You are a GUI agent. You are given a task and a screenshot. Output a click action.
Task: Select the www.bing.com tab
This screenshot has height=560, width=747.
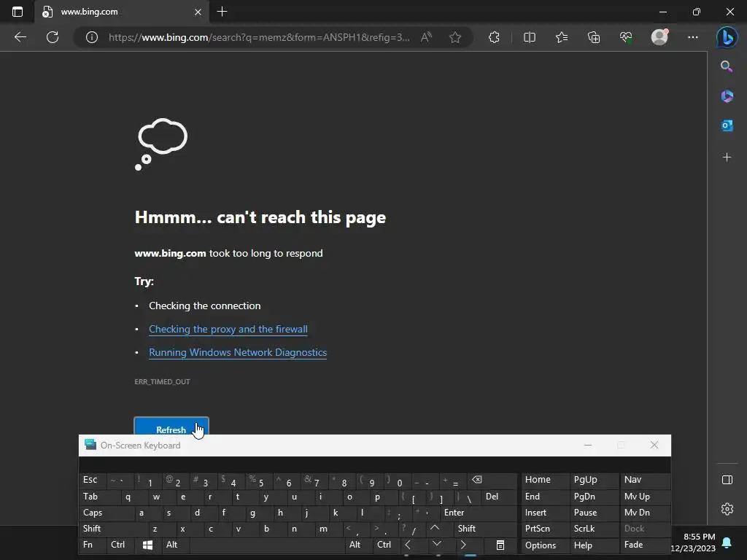123,12
